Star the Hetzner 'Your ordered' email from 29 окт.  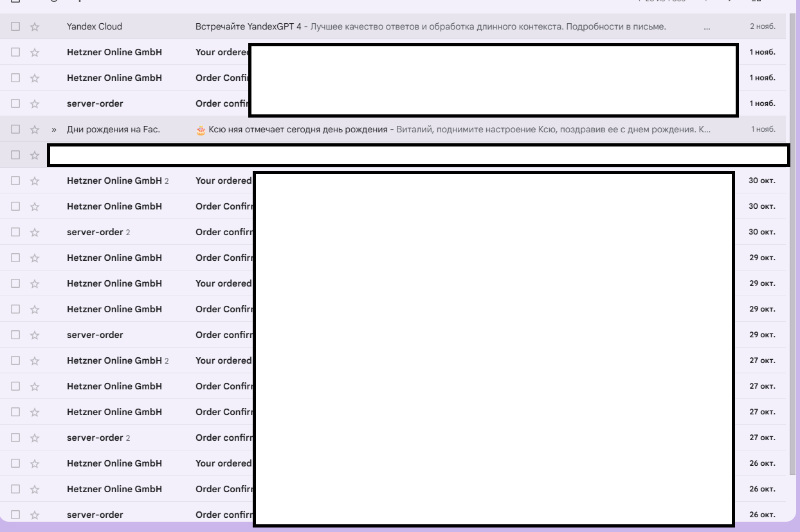(x=35, y=283)
